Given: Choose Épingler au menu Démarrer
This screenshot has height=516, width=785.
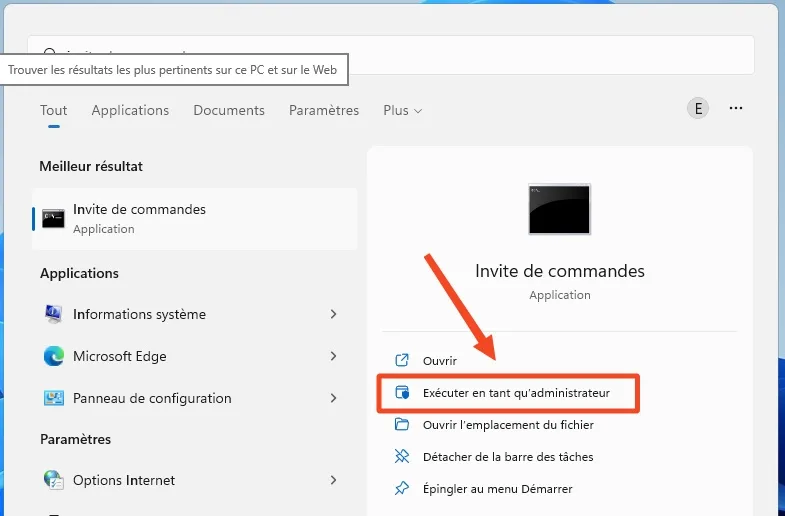Looking at the screenshot, I should tap(498, 489).
